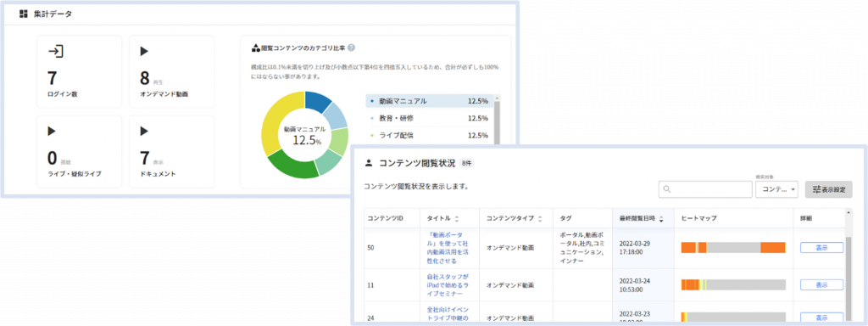The width and height of the screenshot is (868, 326).
Task: Click the category shapes icon beside 閲覧コンテンツのカテゴリ比率
Action: click(255, 48)
